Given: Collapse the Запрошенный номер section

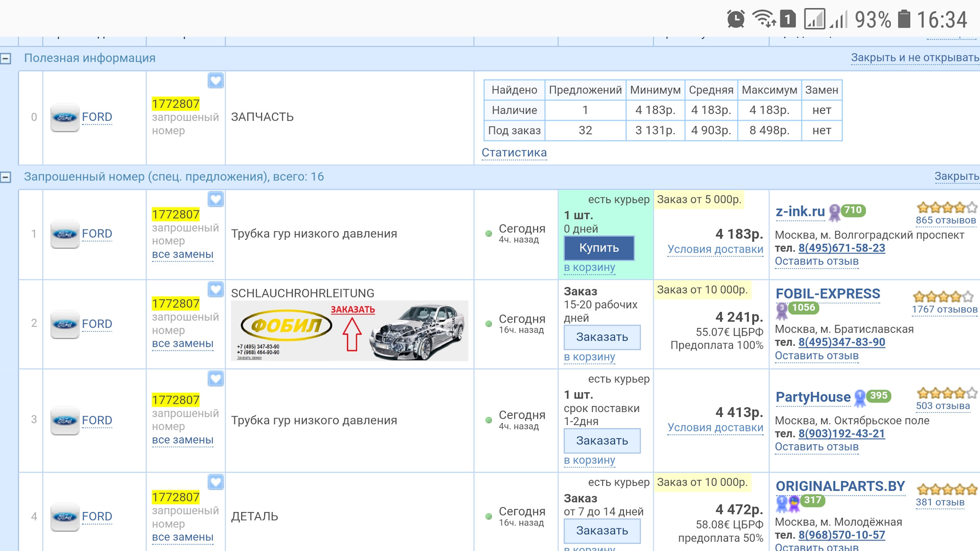Looking at the screenshot, I should pos(6,177).
